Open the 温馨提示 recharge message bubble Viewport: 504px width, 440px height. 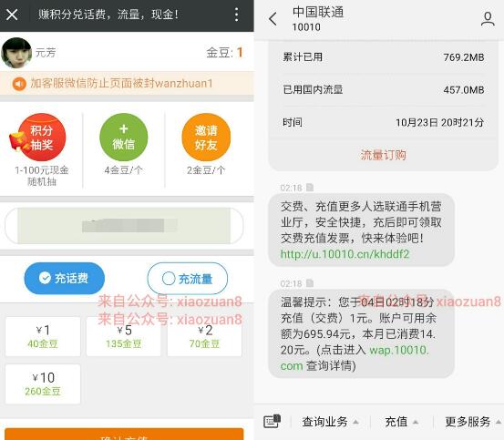click(361, 333)
